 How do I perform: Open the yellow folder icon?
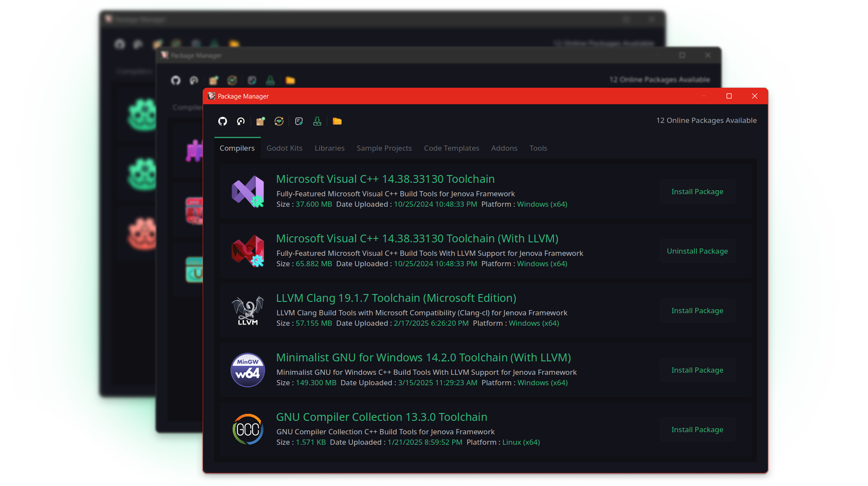[x=337, y=121]
